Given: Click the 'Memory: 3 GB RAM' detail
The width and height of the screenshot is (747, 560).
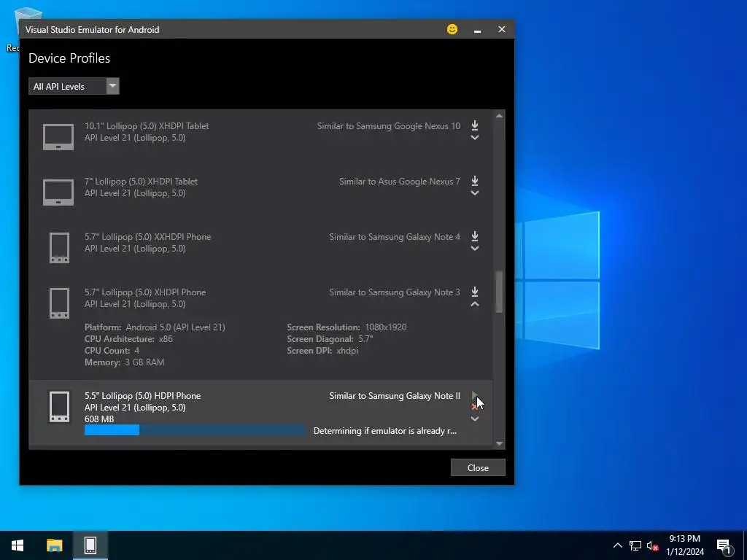Looking at the screenshot, I should [124, 362].
